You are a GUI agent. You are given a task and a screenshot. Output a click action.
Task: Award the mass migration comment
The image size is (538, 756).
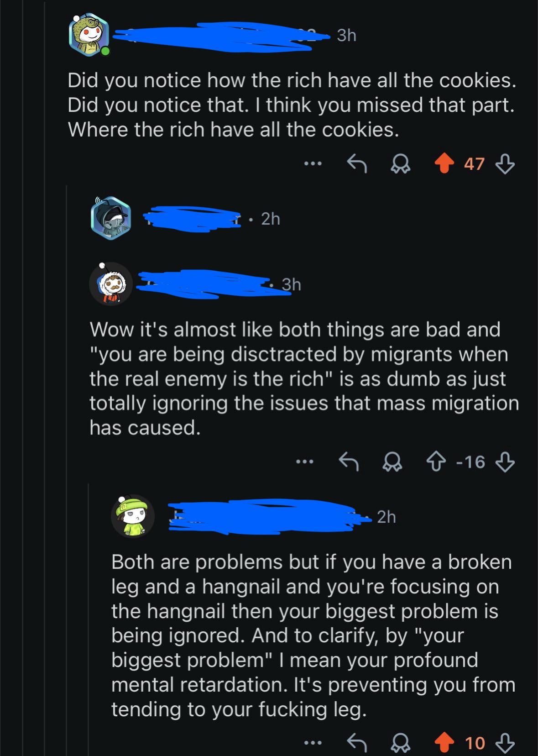[x=392, y=462]
